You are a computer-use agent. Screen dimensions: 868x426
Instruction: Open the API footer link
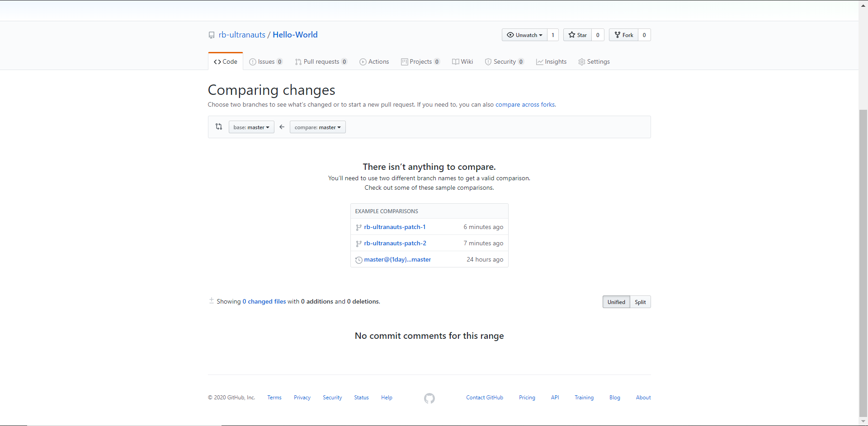click(x=555, y=398)
